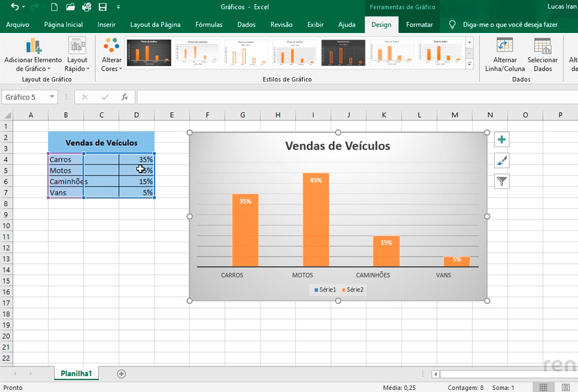Open the chart filters funnel button
The image size is (578, 392).
(x=502, y=182)
